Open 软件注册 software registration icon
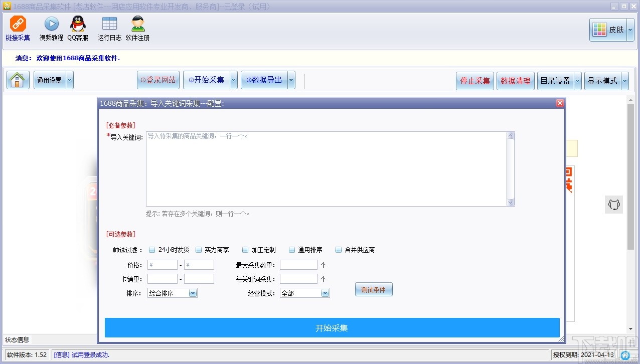Viewport: 640px width, 364px height. pyautogui.click(x=137, y=24)
